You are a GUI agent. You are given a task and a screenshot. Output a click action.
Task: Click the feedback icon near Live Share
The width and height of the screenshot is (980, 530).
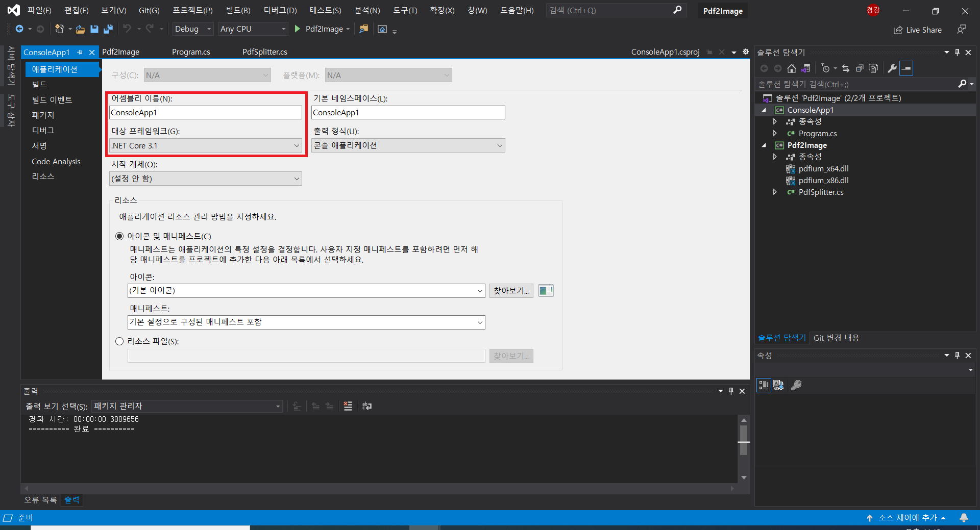tap(962, 30)
